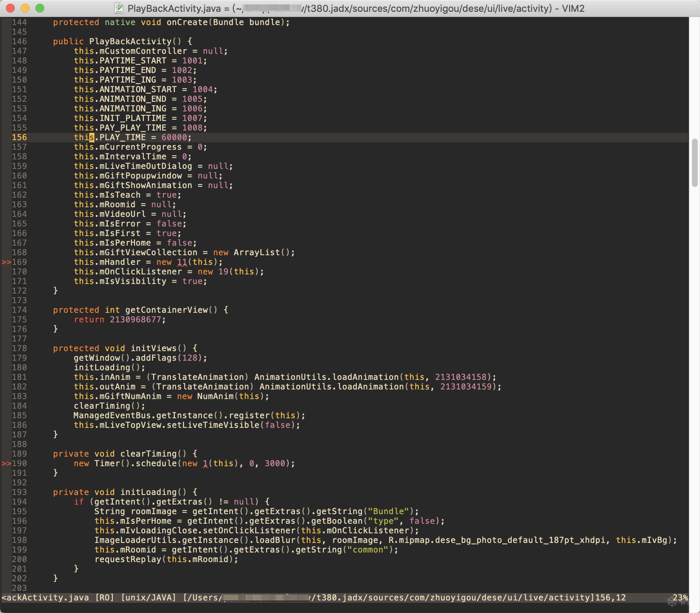Click the error marker at line 169
The image size is (700, 613).
coord(6,262)
